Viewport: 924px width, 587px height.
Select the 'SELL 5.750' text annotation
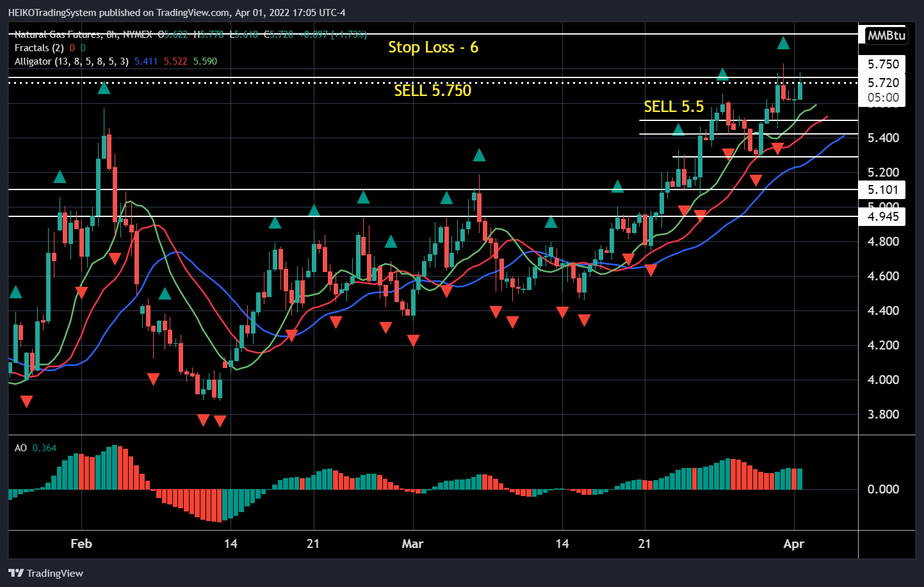pyautogui.click(x=433, y=90)
